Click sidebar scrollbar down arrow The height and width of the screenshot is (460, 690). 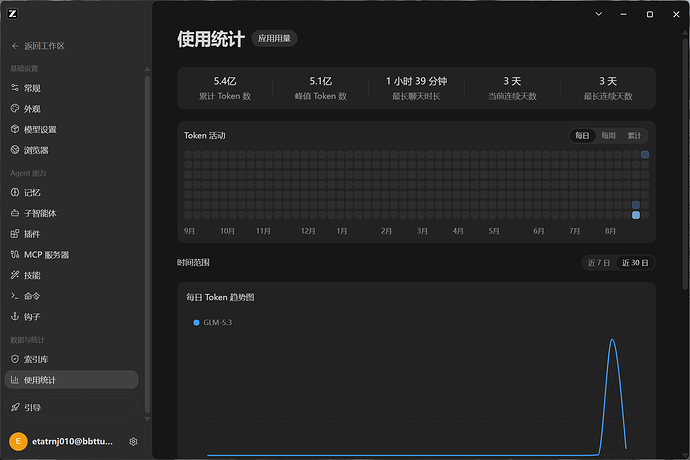pyautogui.click(x=147, y=419)
